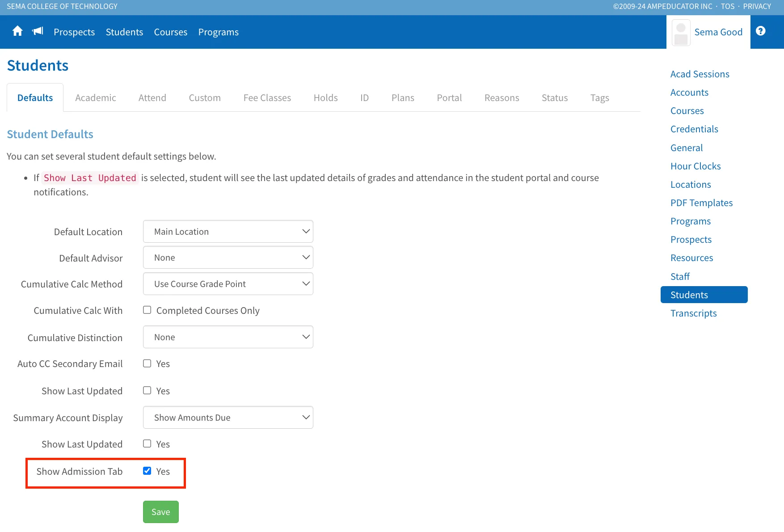Expand the Default Advisor dropdown
The height and width of the screenshot is (532, 784).
pyautogui.click(x=228, y=258)
